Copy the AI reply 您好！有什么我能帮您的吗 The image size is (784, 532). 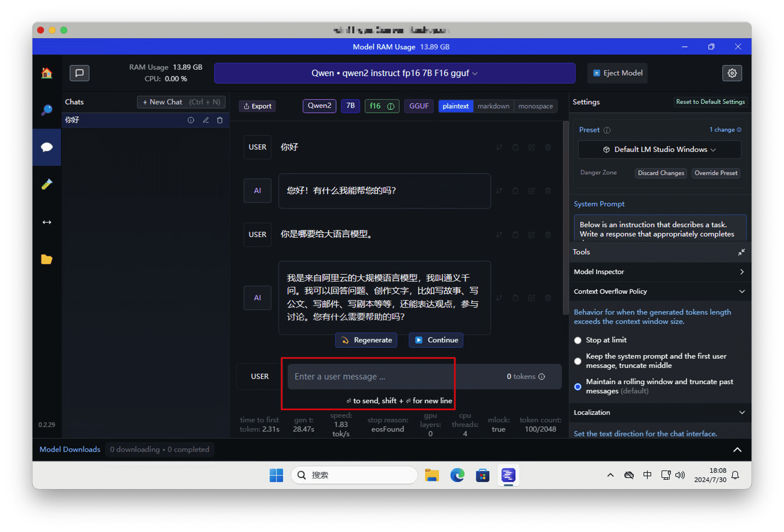(x=515, y=191)
